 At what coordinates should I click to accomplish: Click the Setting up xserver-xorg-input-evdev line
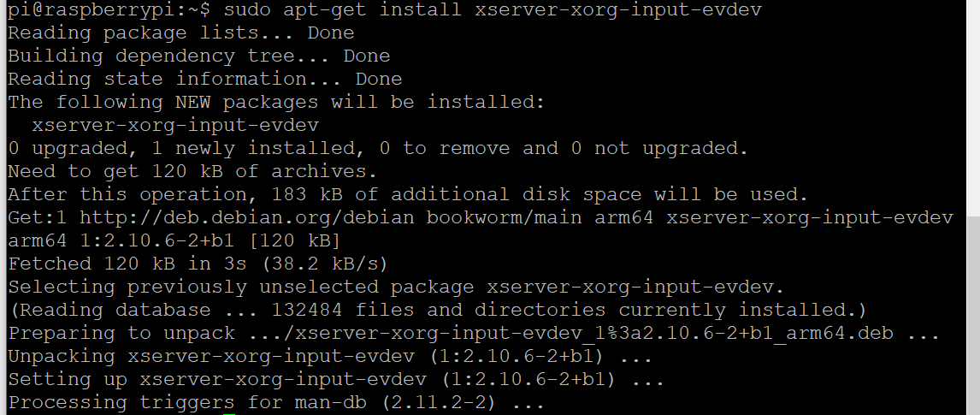[x=335, y=379]
